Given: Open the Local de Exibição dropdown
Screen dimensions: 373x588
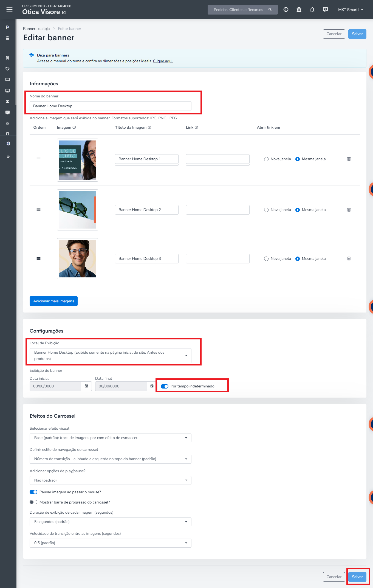Looking at the screenshot, I should point(111,356).
